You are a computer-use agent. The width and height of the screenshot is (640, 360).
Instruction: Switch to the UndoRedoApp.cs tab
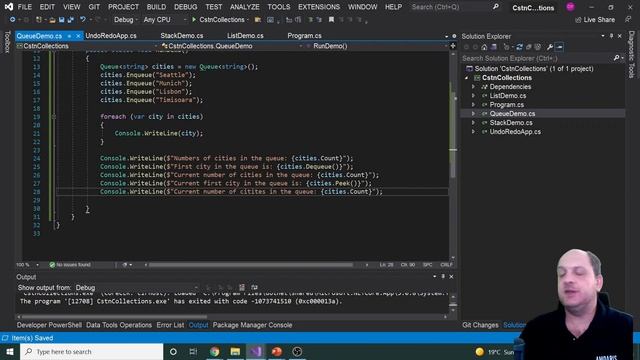pos(111,36)
